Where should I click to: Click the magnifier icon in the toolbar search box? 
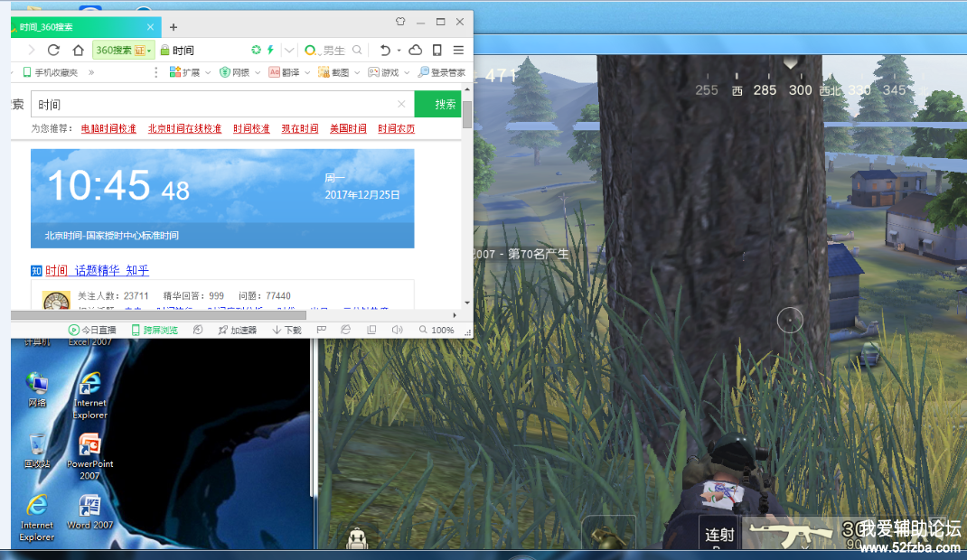tap(357, 50)
